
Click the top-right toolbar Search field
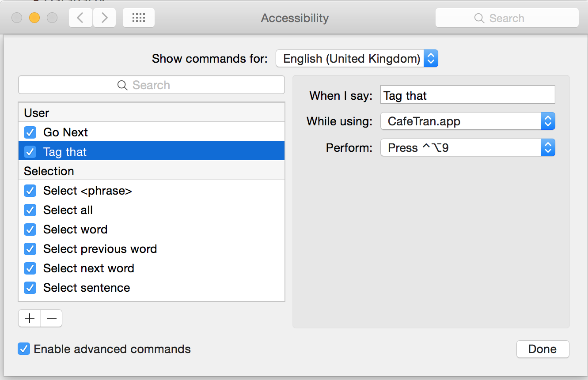click(x=507, y=18)
